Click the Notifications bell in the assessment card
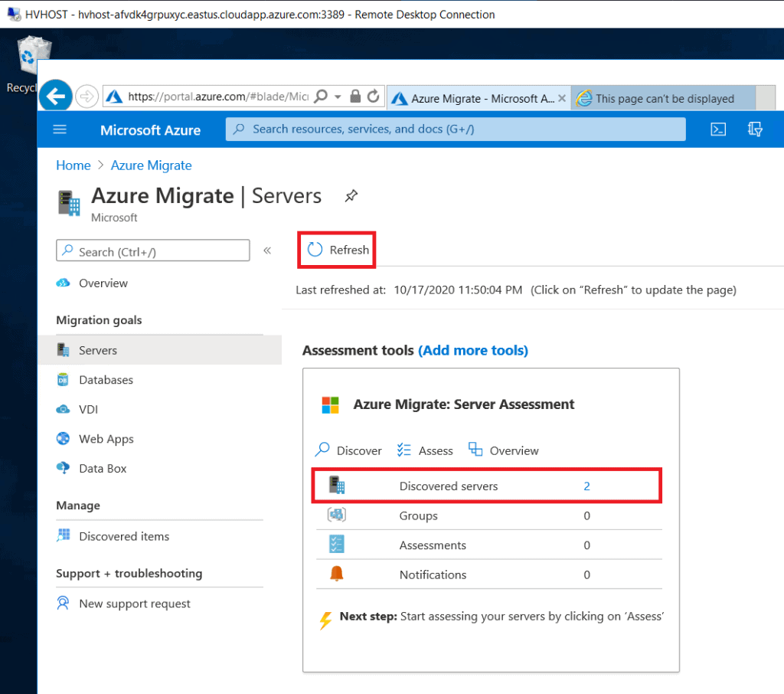 [x=336, y=573]
